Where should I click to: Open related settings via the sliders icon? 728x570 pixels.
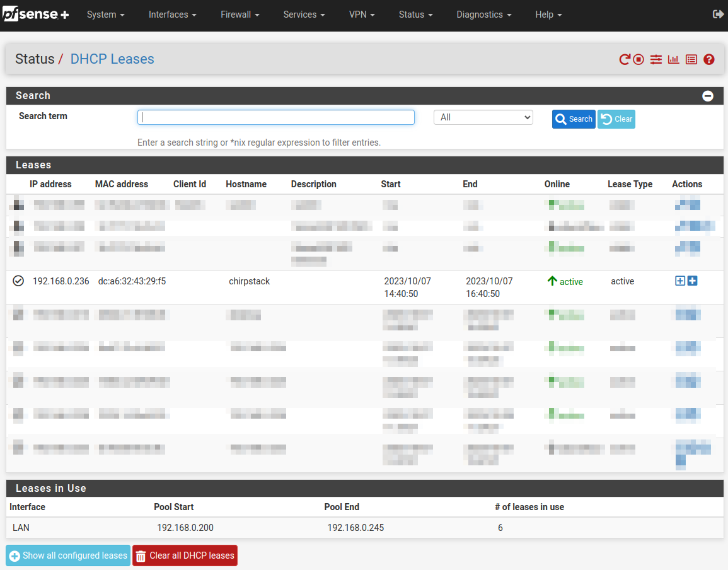point(656,59)
